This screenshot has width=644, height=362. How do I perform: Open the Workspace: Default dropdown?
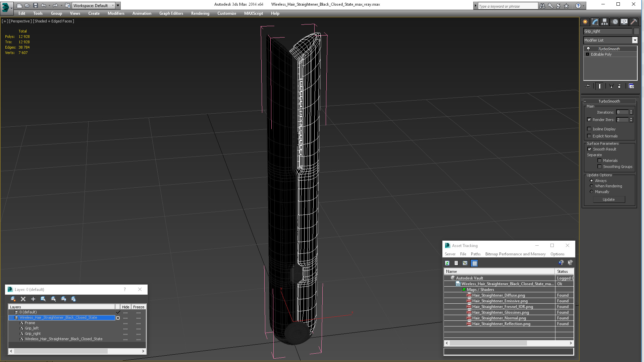click(x=93, y=5)
